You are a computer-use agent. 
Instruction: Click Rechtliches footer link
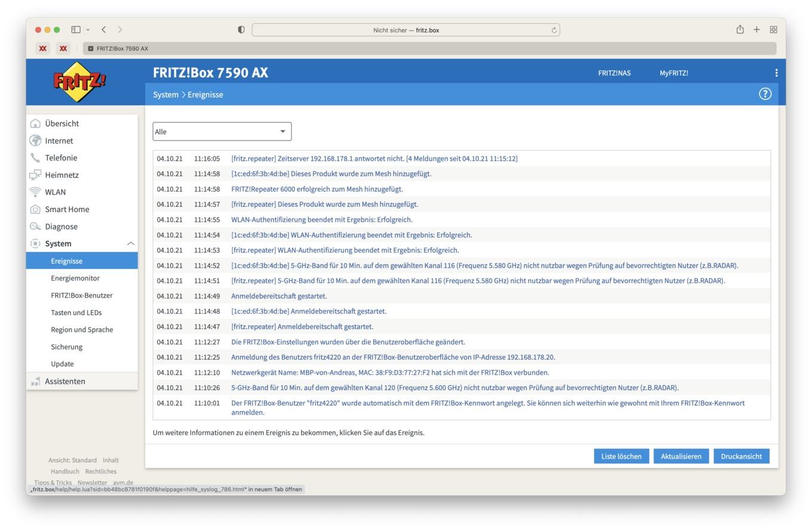101,471
